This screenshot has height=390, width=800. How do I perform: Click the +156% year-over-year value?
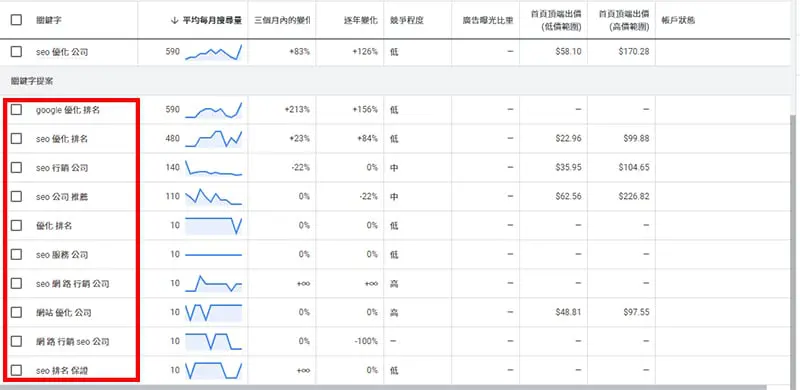[365, 110]
